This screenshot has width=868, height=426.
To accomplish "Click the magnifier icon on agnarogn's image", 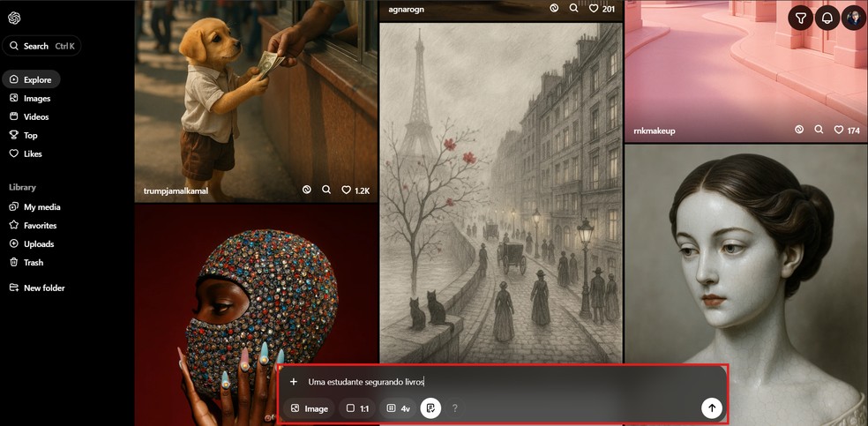I will coord(573,8).
